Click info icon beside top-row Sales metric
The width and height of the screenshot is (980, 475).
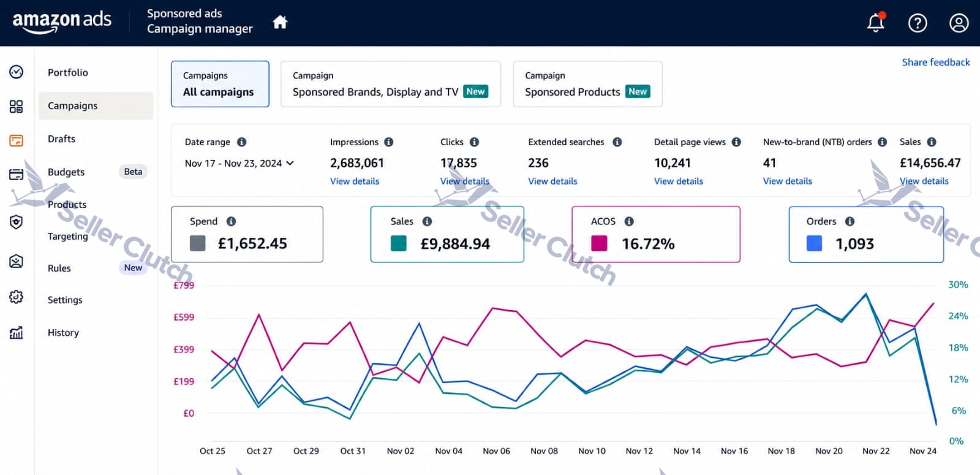pyautogui.click(x=932, y=142)
